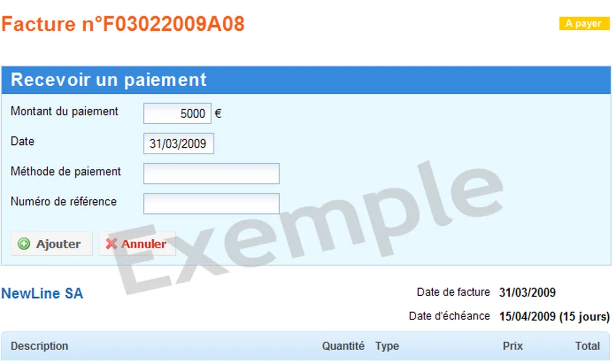Cancel the payment with the Annuler button
Screen dimensions: 616x364
pyautogui.click(x=137, y=244)
